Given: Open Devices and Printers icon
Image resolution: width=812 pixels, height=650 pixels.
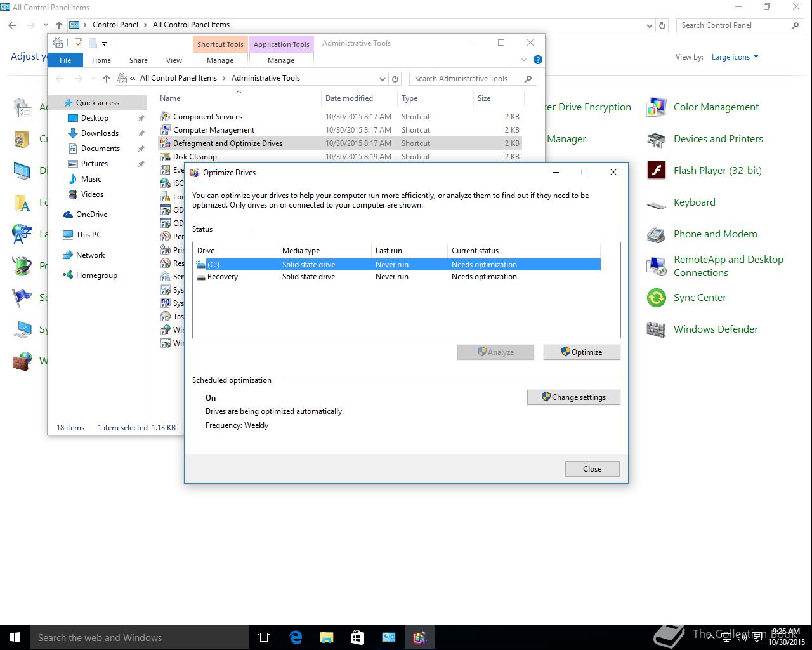Looking at the screenshot, I should pyautogui.click(x=656, y=139).
